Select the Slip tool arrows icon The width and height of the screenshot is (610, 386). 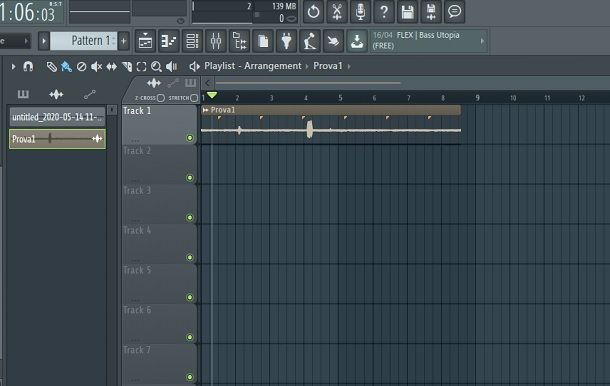click(x=112, y=67)
